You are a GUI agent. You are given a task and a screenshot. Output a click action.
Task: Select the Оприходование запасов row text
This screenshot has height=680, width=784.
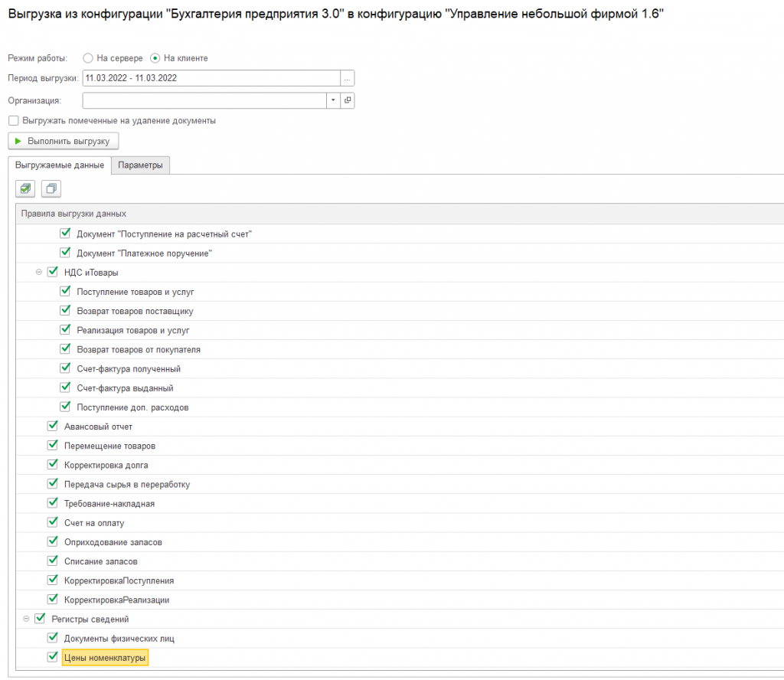click(x=113, y=542)
